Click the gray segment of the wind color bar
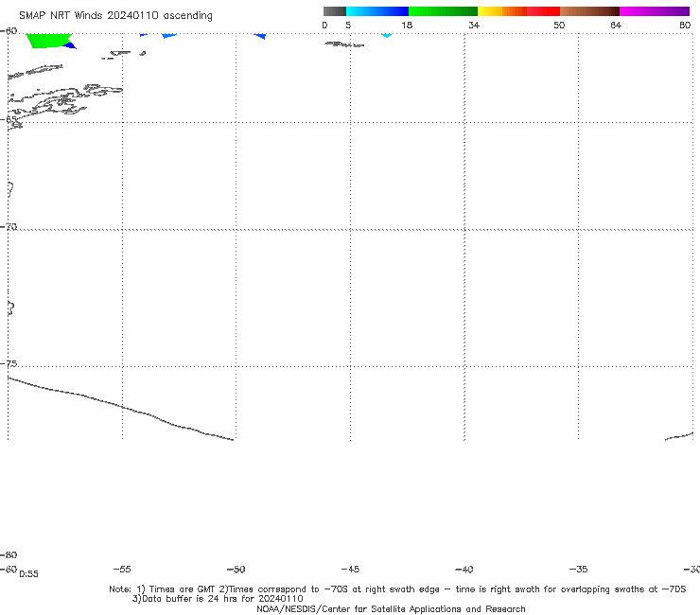The width and height of the screenshot is (700, 615). [x=335, y=11]
